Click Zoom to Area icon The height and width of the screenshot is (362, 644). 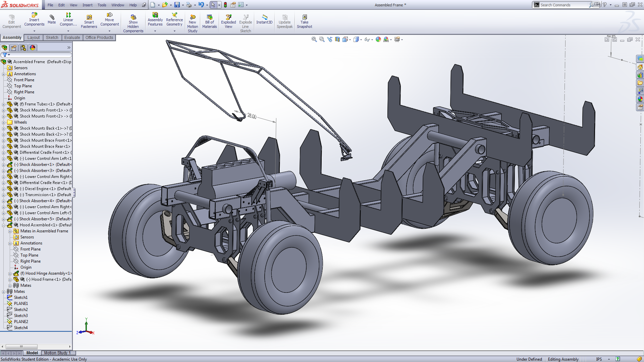tap(322, 39)
